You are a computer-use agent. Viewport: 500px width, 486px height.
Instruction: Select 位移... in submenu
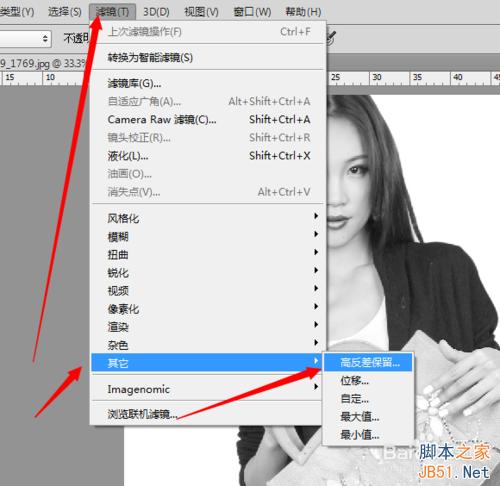pyautogui.click(x=368, y=380)
